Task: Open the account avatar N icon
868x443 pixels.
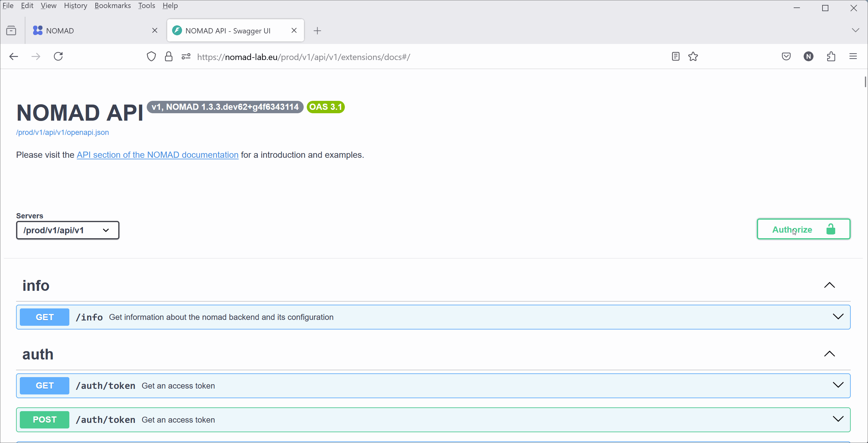Action: click(x=809, y=56)
